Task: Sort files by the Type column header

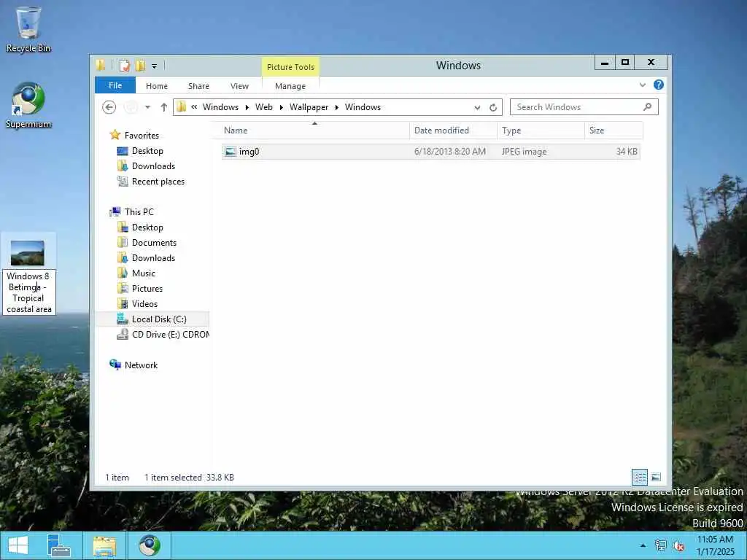Action: pos(541,131)
